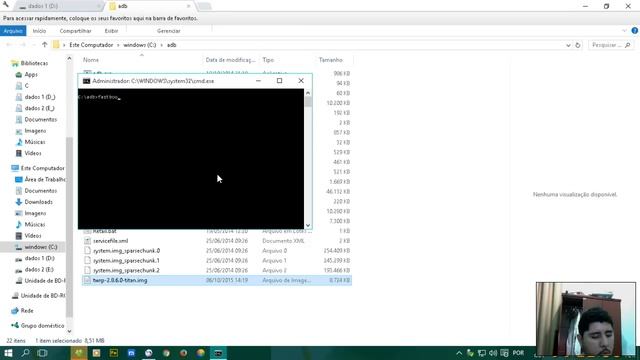The image size is (640, 360).
Task: Click the cmd window title bar icon
Action: 87,81
